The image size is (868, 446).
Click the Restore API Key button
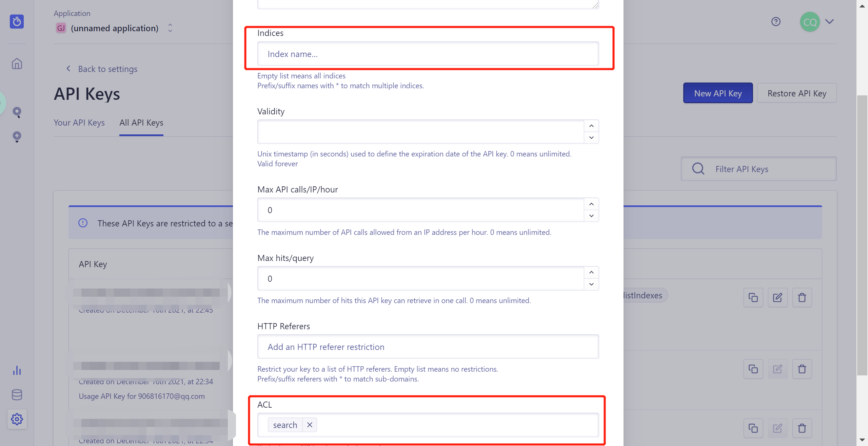click(796, 93)
